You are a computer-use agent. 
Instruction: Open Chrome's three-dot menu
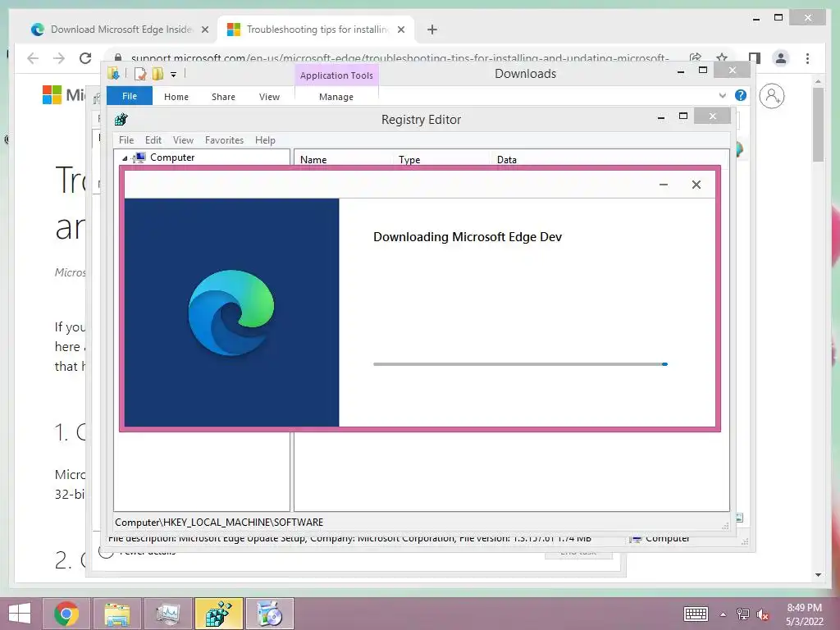click(807, 58)
